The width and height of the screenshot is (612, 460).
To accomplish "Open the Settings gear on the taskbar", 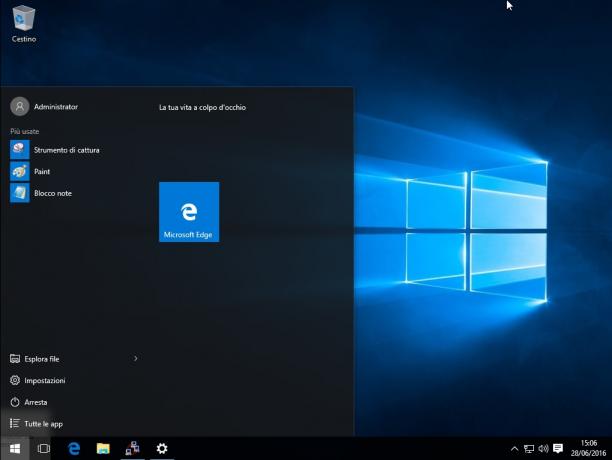I will (x=162, y=449).
